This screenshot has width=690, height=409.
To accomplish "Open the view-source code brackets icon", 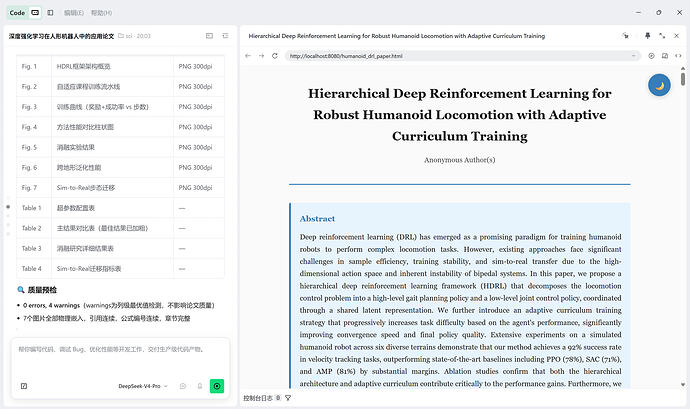I will (x=678, y=56).
